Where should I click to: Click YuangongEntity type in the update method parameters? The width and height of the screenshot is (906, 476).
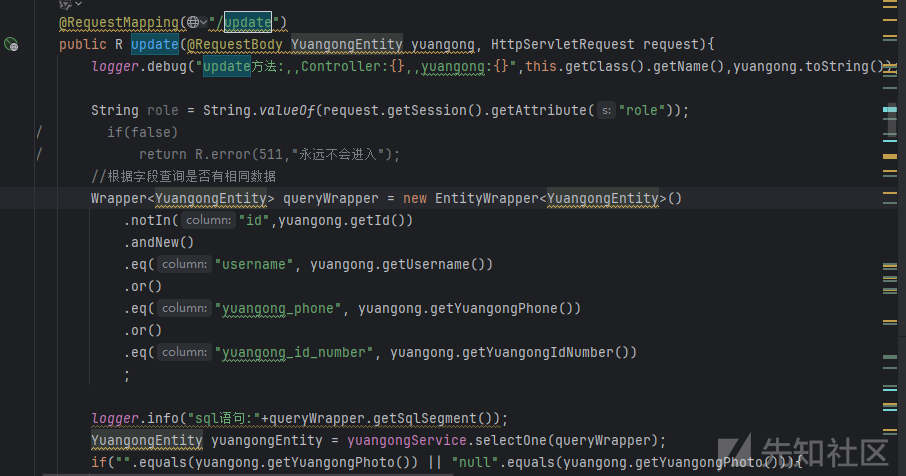click(347, 44)
